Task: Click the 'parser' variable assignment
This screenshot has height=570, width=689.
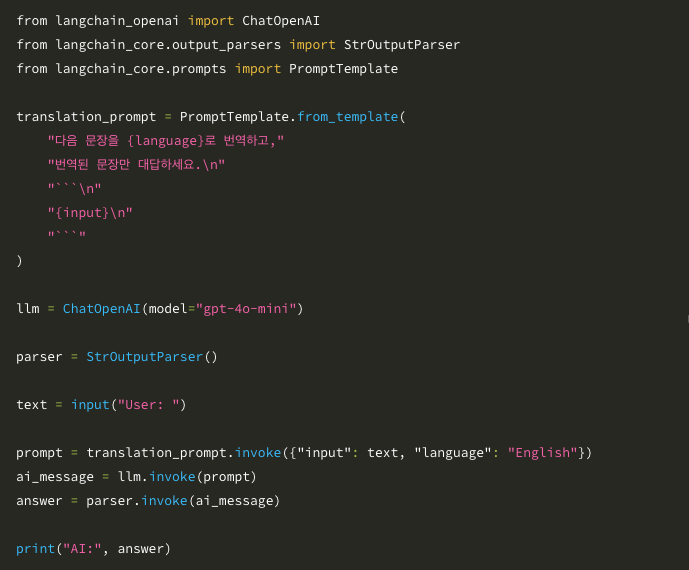Action: pyautogui.click(x=39, y=357)
